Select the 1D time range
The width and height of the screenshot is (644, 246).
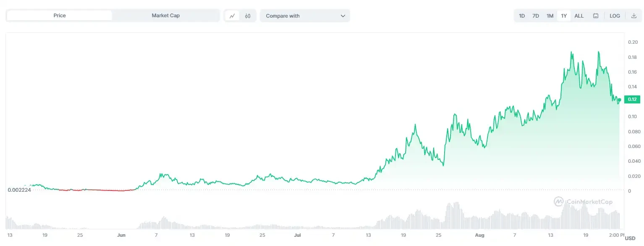(x=522, y=16)
